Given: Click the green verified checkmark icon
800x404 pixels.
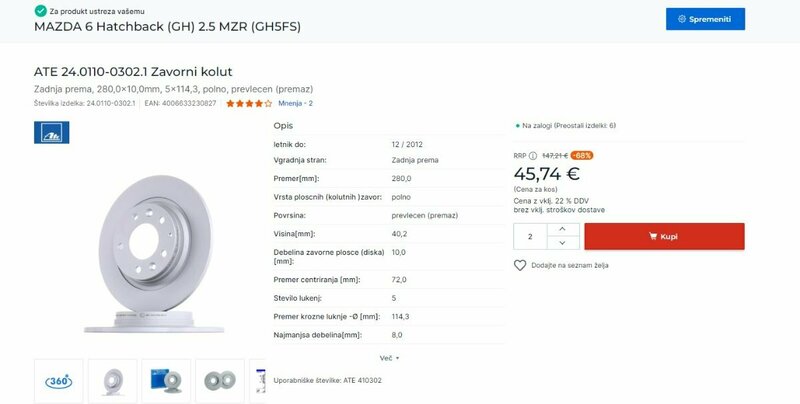Looking at the screenshot, I should tap(40, 9).
